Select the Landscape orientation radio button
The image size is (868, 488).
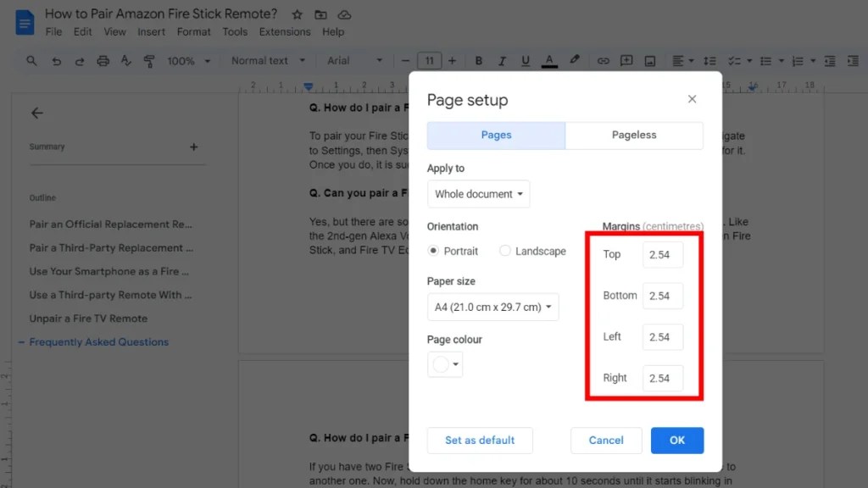[504, 251]
